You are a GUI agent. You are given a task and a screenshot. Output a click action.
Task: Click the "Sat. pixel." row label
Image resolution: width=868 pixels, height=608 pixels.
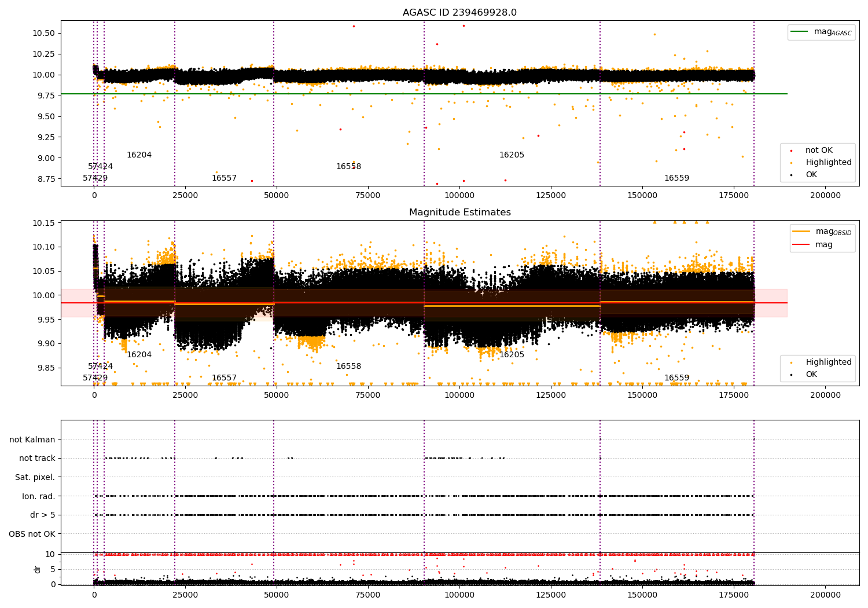35,477
